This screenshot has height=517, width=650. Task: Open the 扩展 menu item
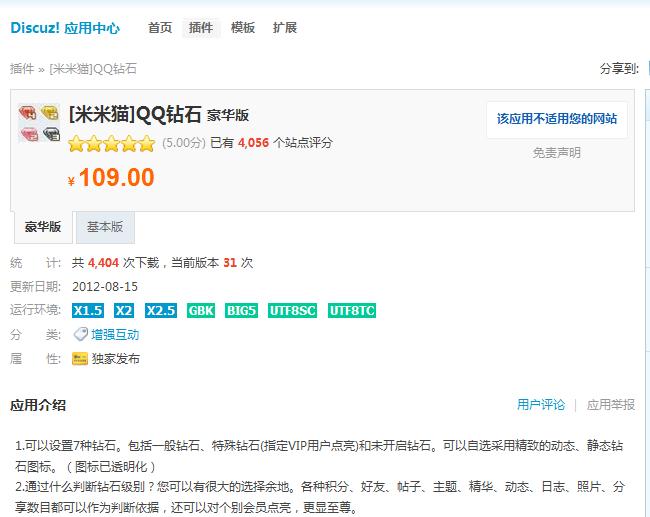(x=285, y=28)
